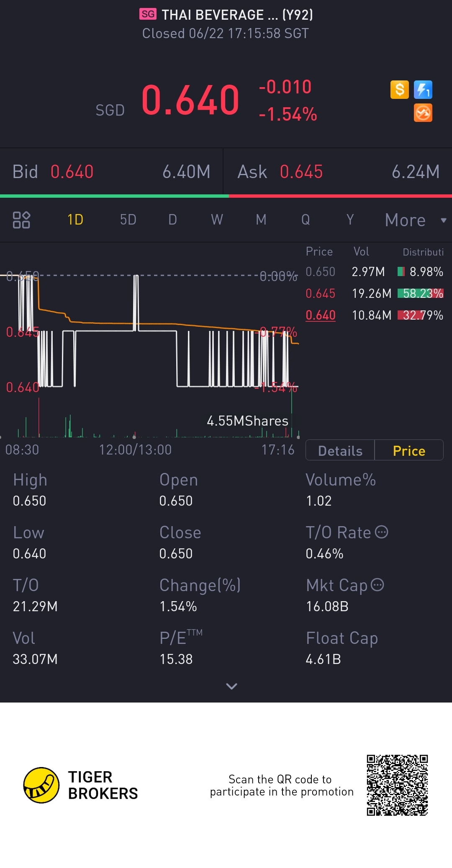The image size is (452, 868).
Task: Tap the blue lightning bolt icon
Action: pyautogui.click(x=423, y=90)
